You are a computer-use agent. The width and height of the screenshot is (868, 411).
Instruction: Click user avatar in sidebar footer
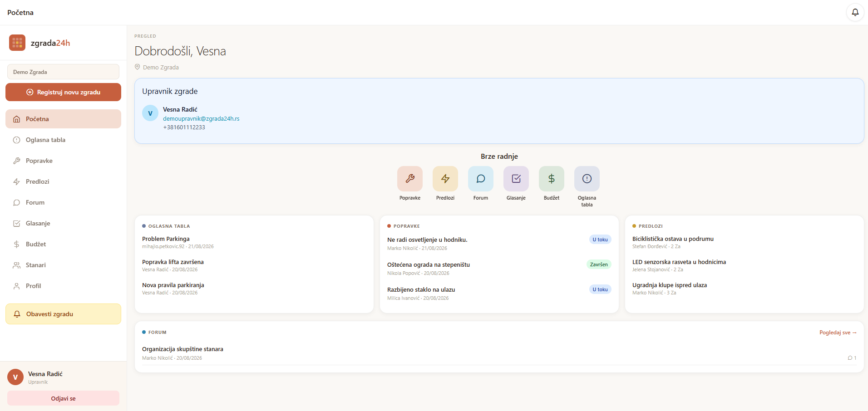[x=15, y=377]
